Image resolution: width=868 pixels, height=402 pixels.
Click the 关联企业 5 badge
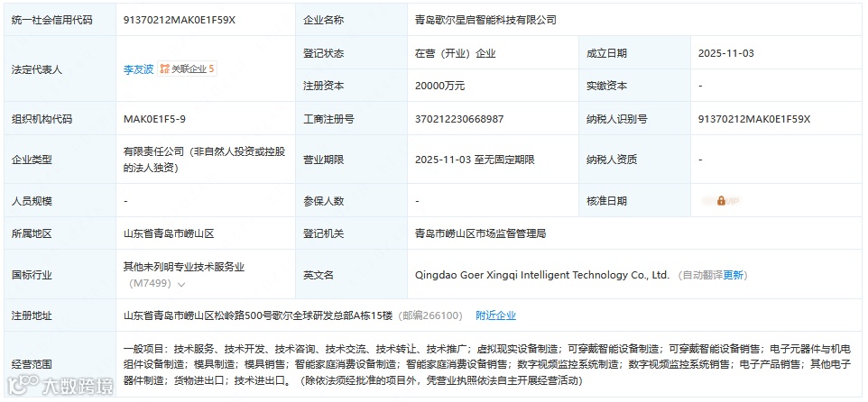[187, 69]
